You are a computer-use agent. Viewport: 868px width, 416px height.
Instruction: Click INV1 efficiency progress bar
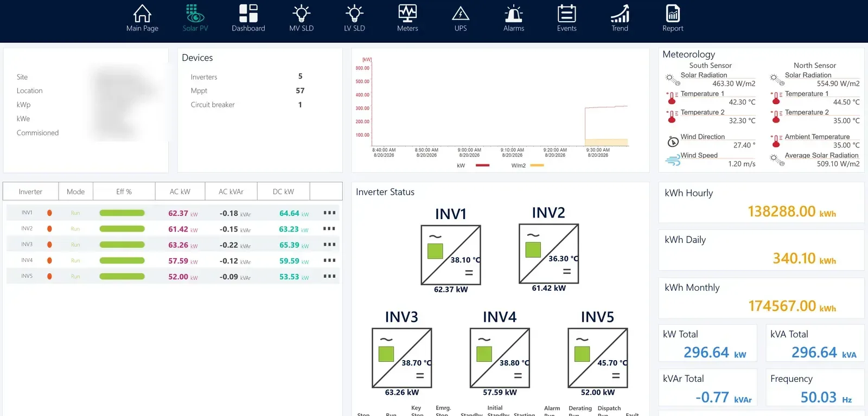coord(122,213)
